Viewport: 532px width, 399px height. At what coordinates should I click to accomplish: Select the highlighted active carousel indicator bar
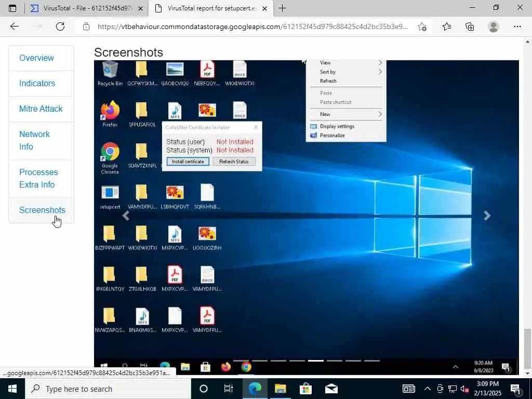315,361
